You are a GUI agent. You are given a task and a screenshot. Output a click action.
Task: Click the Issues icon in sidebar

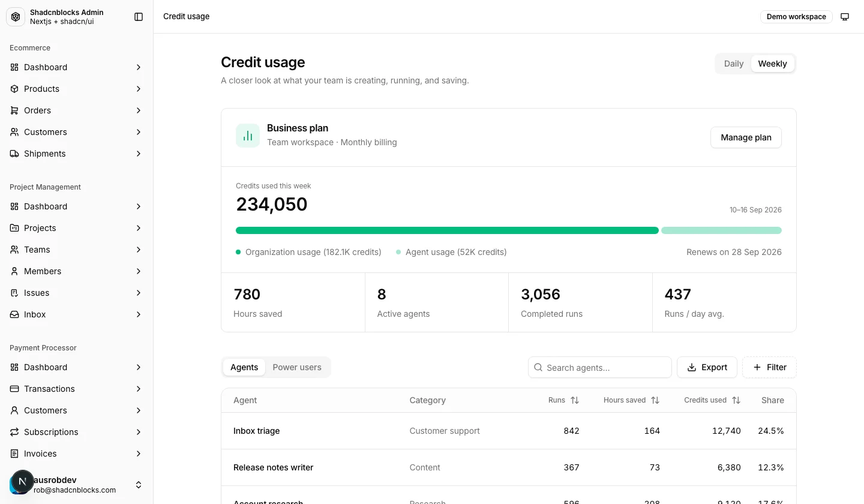coord(14,293)
